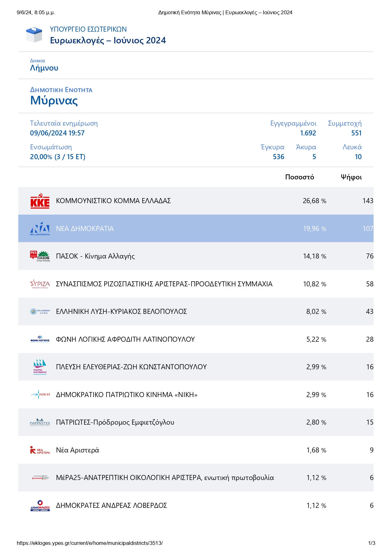Click the ekloges.ypes.gr URL in footer

coord(89,543)
